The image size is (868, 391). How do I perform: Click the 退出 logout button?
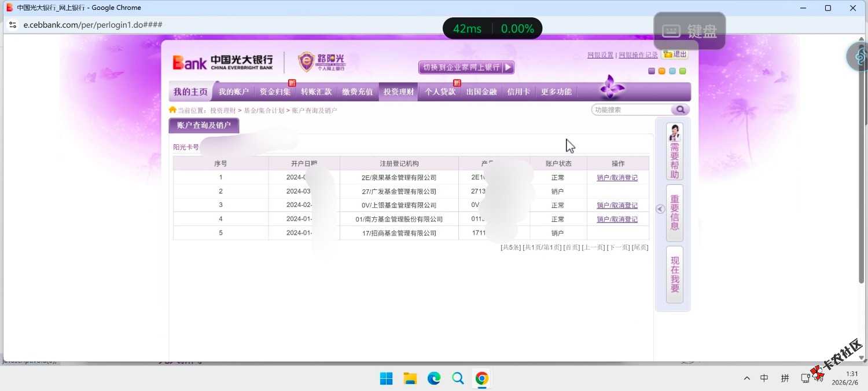[x=675, y=54]
